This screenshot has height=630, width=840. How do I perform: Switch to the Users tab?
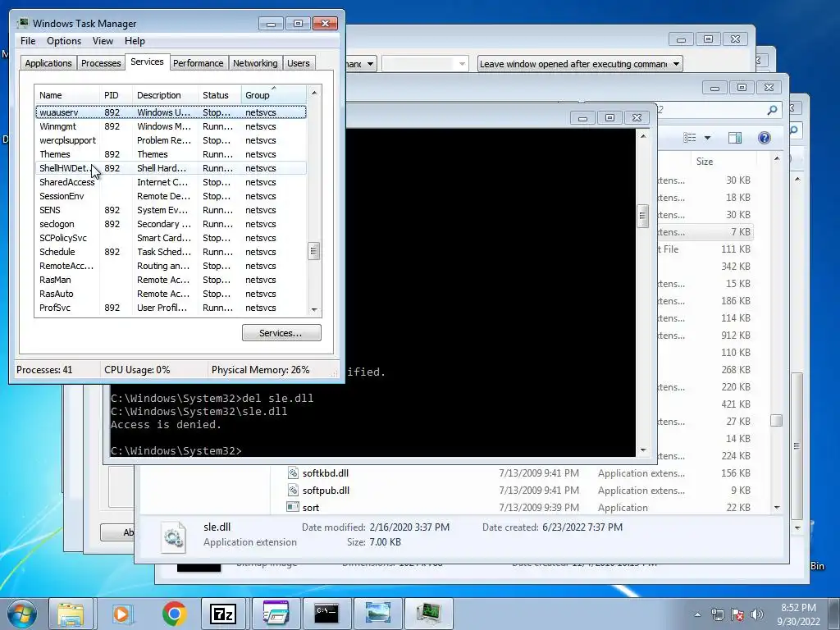[x=299, y=63]
